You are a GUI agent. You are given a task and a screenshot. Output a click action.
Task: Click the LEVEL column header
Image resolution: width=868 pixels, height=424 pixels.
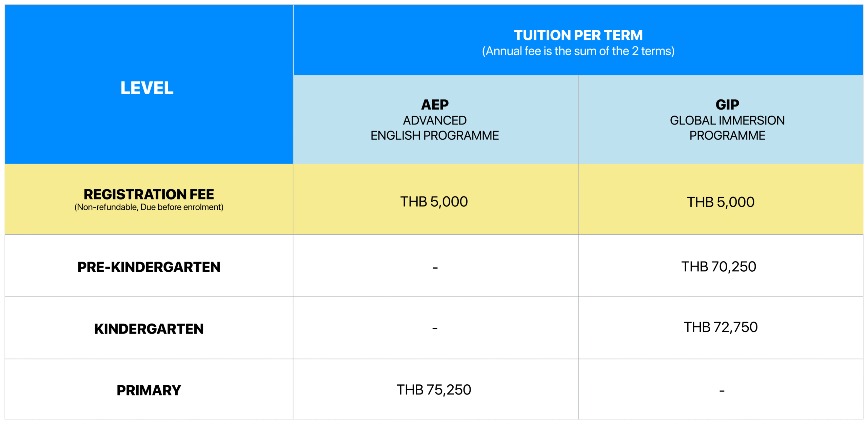coord(147,88)
